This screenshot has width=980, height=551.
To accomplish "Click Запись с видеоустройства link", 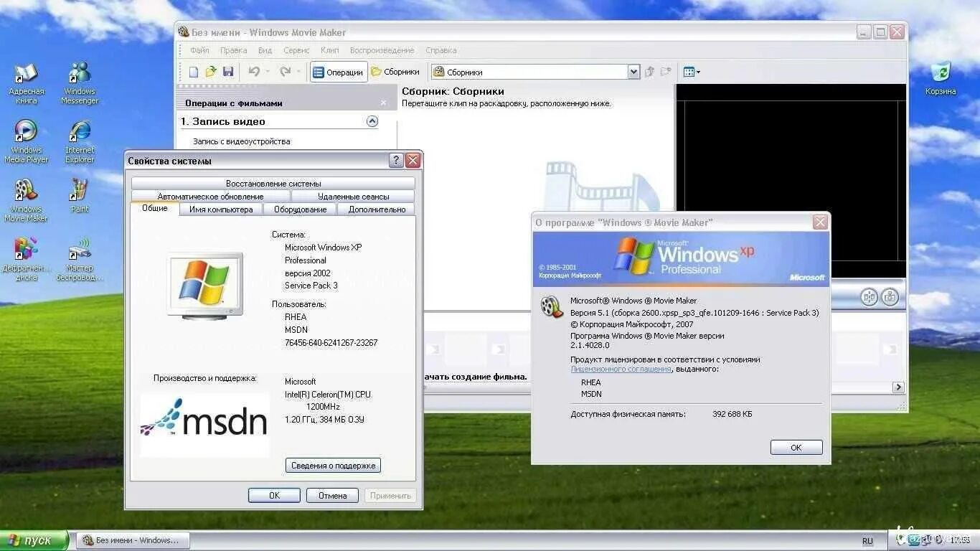I will click(x=241, y=141).
